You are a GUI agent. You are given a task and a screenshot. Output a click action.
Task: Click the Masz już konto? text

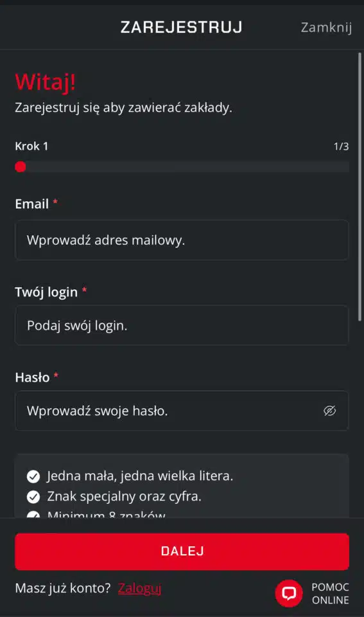click(x=63, y=588)
